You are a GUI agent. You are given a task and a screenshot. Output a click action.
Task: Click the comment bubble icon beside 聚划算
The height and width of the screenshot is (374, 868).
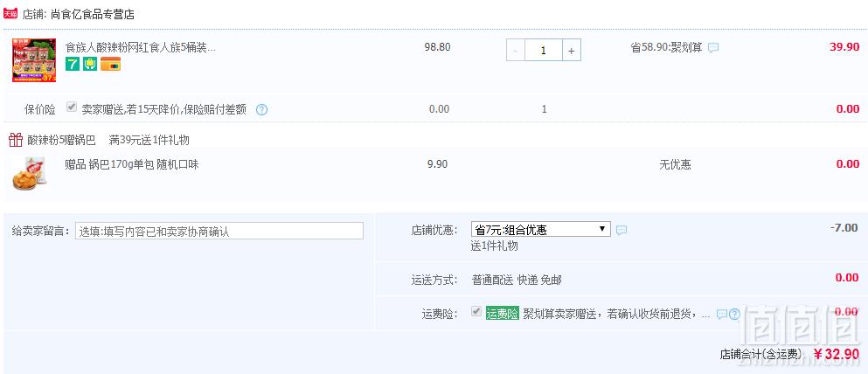713,47
